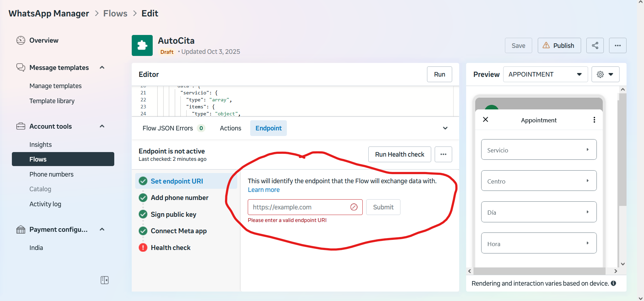Go to Manage templates
The width and height of the screenshot is (644, 301).
click(x=56, y=86)
